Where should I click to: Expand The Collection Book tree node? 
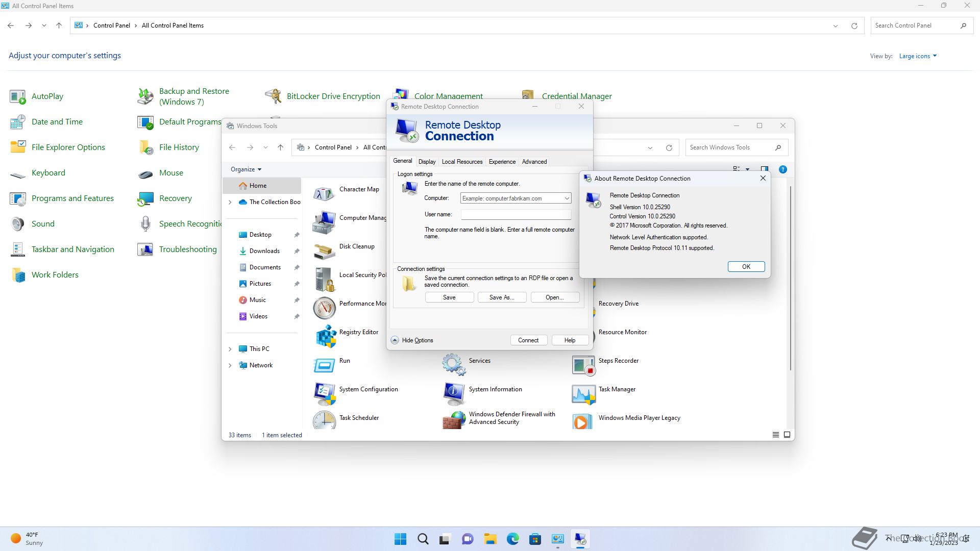(230, 202)
